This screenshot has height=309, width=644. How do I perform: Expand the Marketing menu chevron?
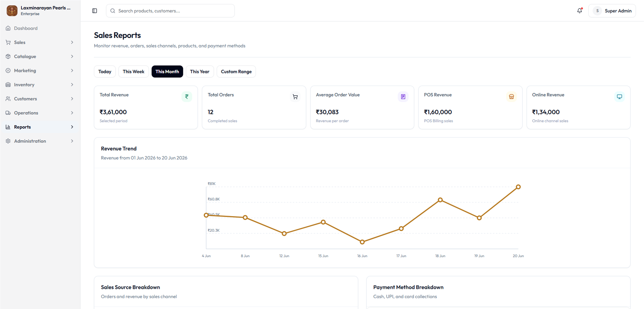72,71
